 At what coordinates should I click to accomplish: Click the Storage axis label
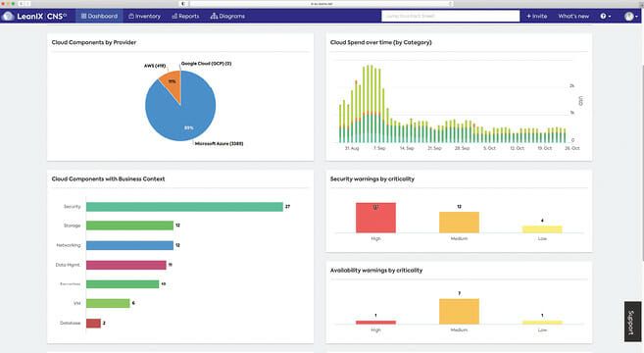[x=72, y=226]
